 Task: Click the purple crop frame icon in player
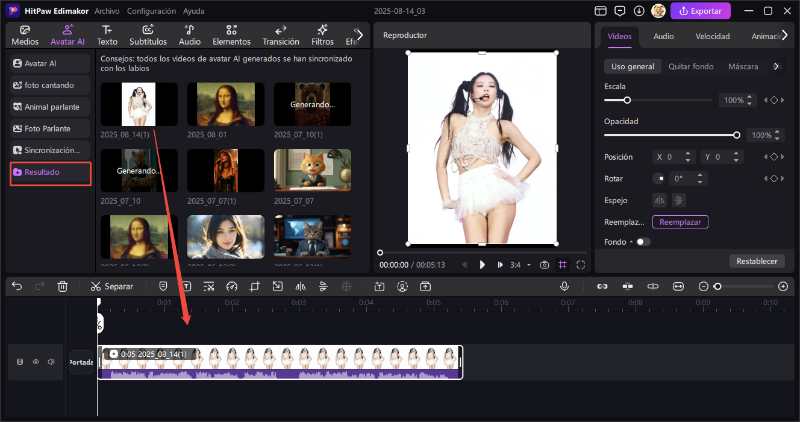point(562,265)
